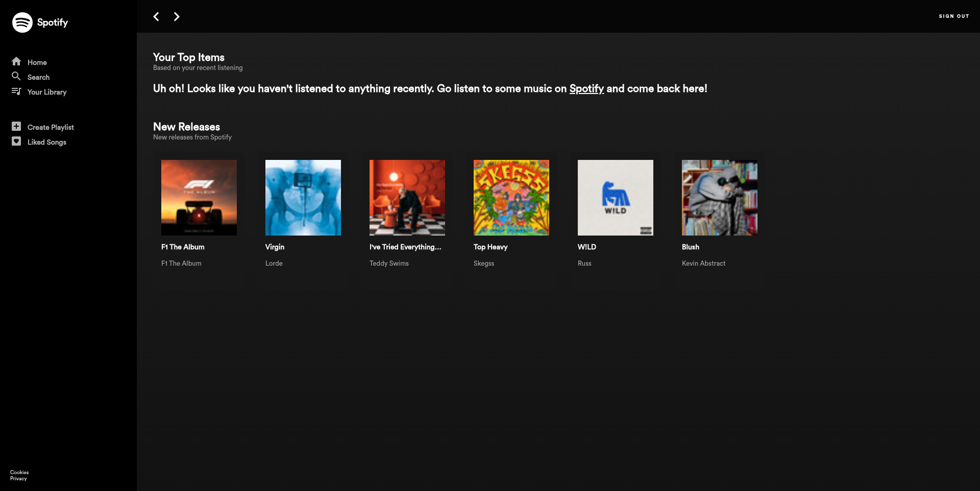
Task: Open Liked Songs in the sidebar
Action: point(47,142)
